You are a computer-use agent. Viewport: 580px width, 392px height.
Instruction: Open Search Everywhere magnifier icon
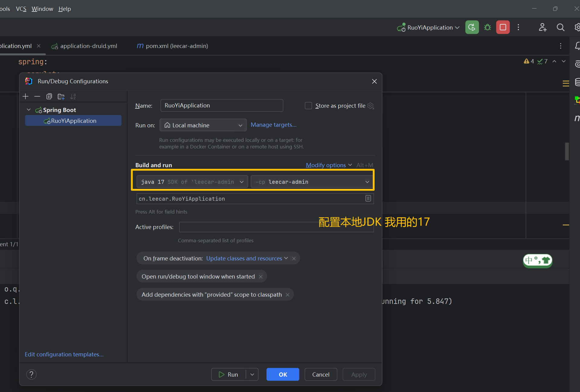560,27
